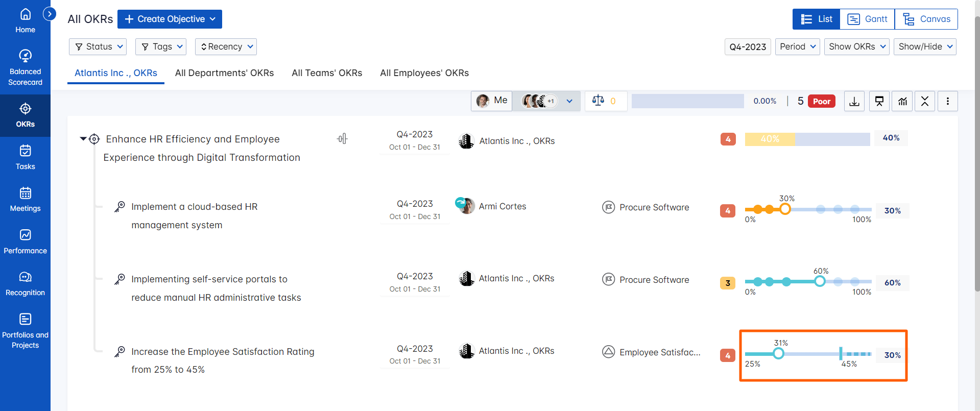Open the three-dot more options menu
The width and height of the screenshot is (980, 411).
tap(947, 101)
